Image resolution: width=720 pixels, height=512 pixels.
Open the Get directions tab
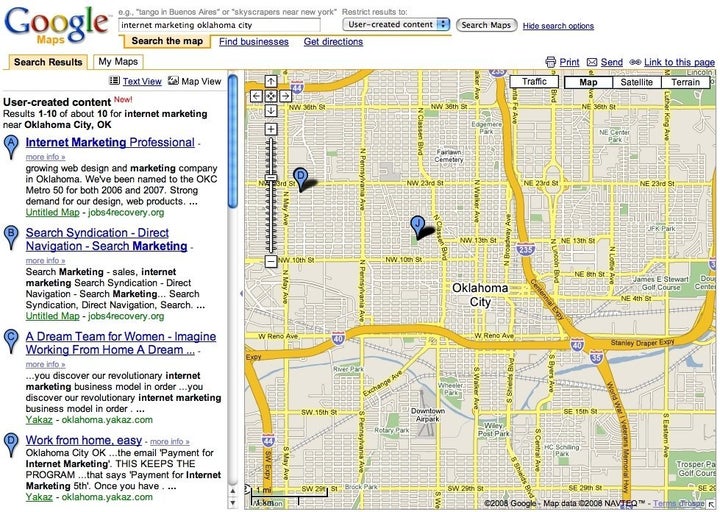pos(333,42)
